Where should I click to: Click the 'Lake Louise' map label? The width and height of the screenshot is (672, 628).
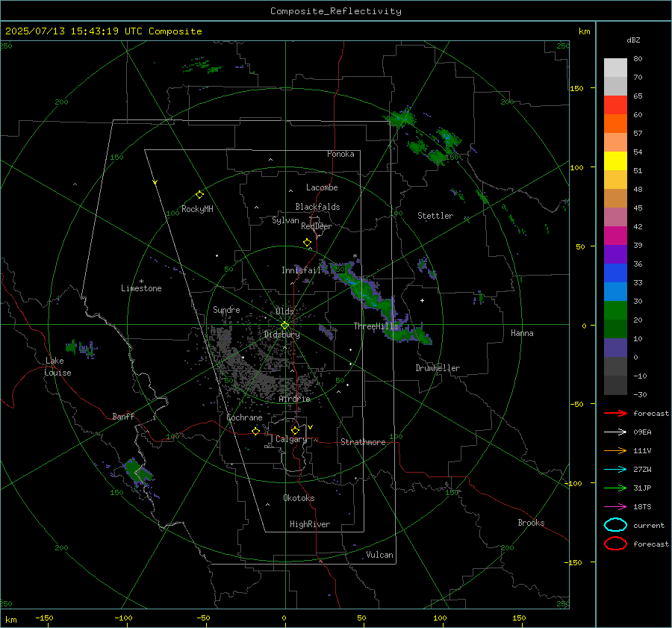[x=58, y=367]
